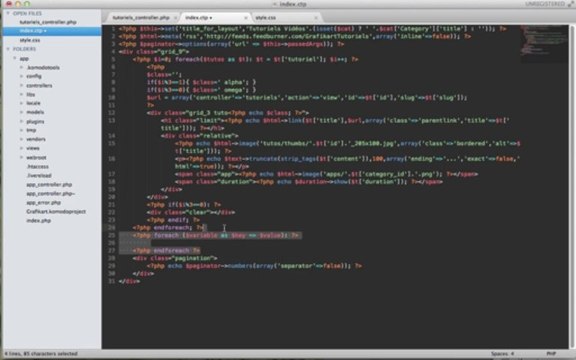
Task: Open the Grafikart.komodoproject file
Action: (x=56, y=212)
